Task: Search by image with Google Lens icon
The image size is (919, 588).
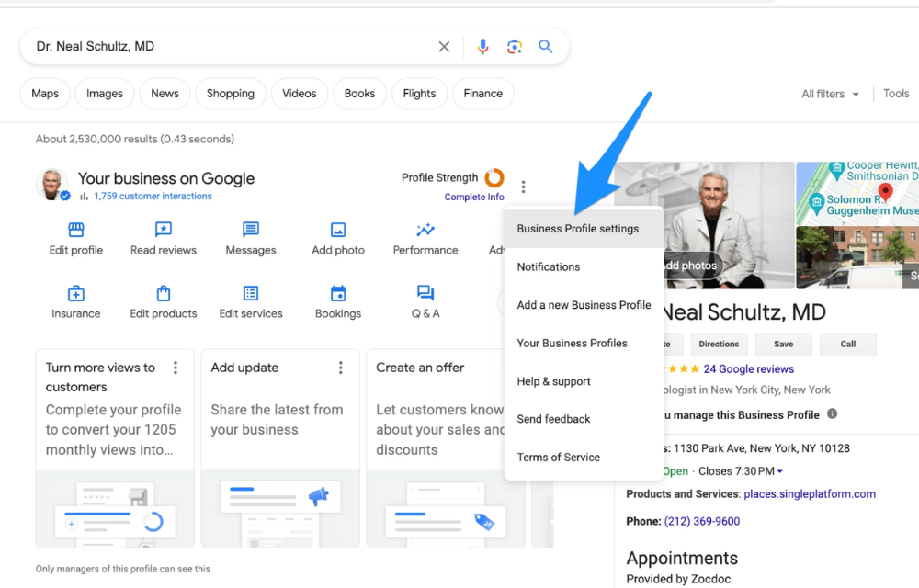Action: tap(514, 46)
